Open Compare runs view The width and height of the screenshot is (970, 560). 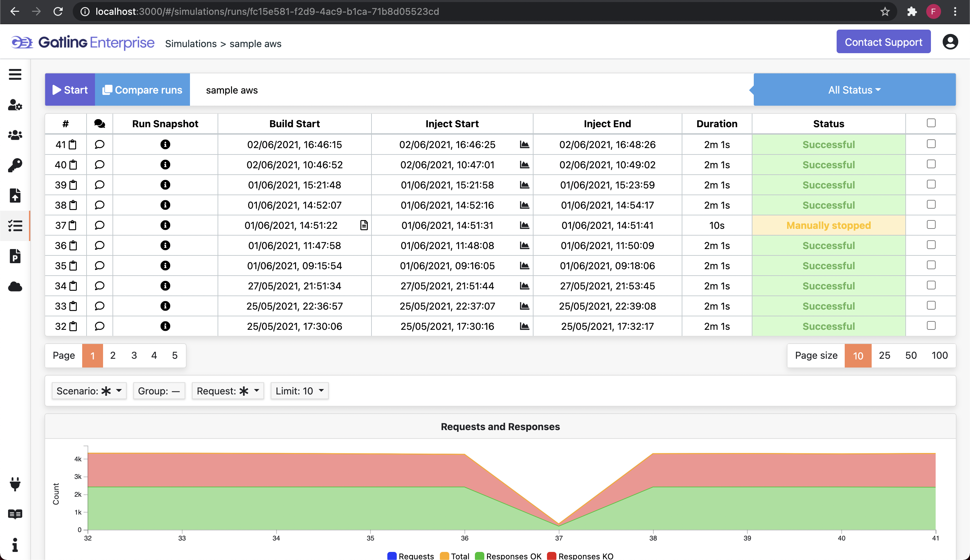142,89
